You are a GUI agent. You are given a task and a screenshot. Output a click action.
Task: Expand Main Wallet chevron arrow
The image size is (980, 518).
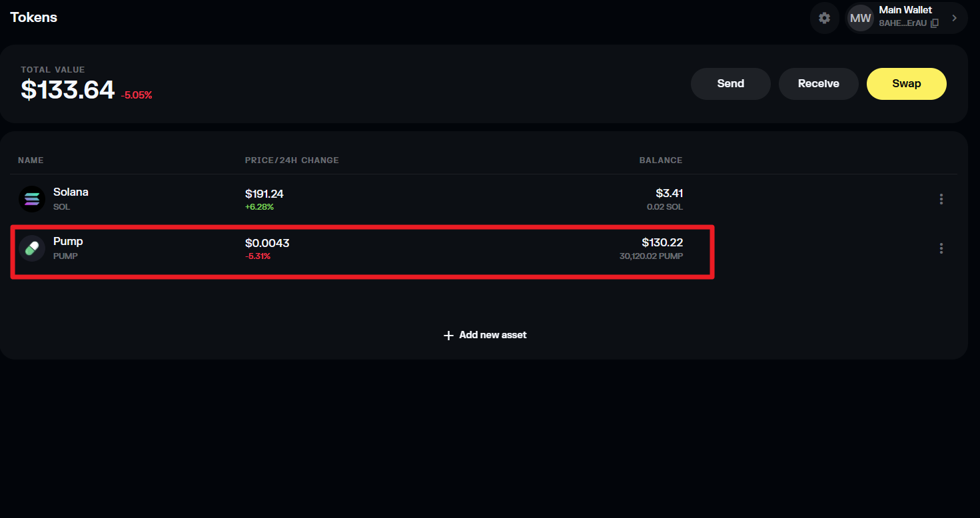click(954, 18)
